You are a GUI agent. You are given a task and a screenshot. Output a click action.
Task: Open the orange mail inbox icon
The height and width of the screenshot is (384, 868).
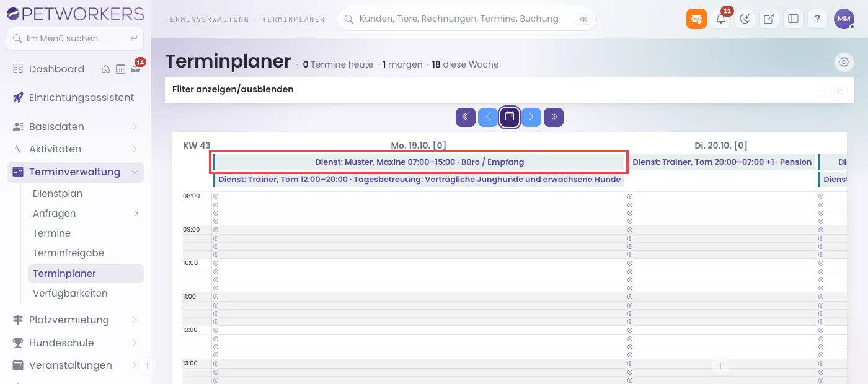pos(696,19)
